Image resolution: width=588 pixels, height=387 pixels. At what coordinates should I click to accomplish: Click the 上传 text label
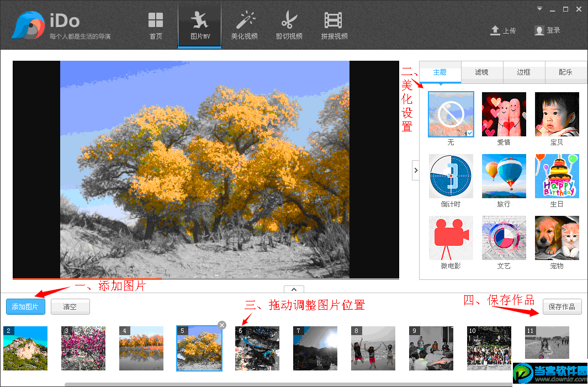tap(509, 31)
